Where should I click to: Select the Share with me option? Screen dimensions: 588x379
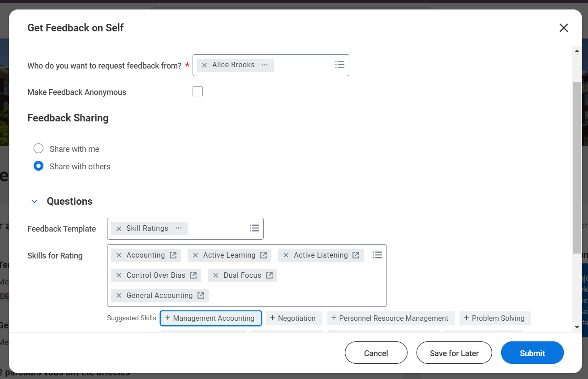(39, 149)
